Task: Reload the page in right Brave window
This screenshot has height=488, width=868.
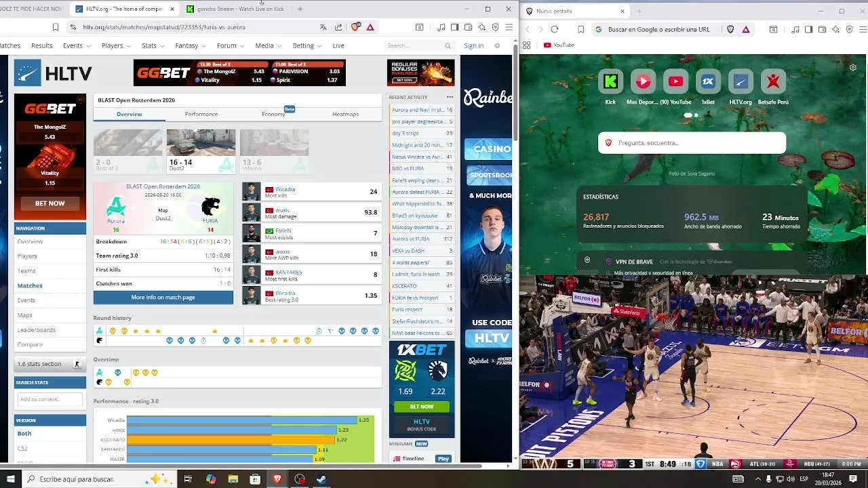Action: pos(555,29)
